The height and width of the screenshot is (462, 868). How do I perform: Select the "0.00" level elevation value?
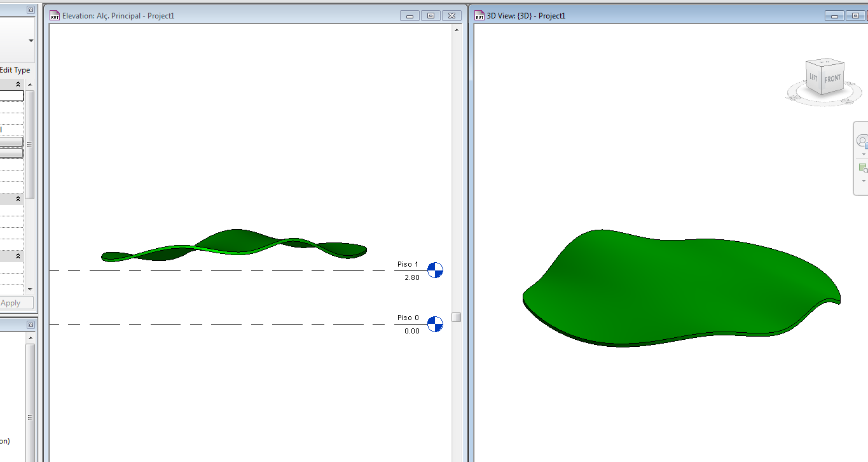click(x=412, y=331)
